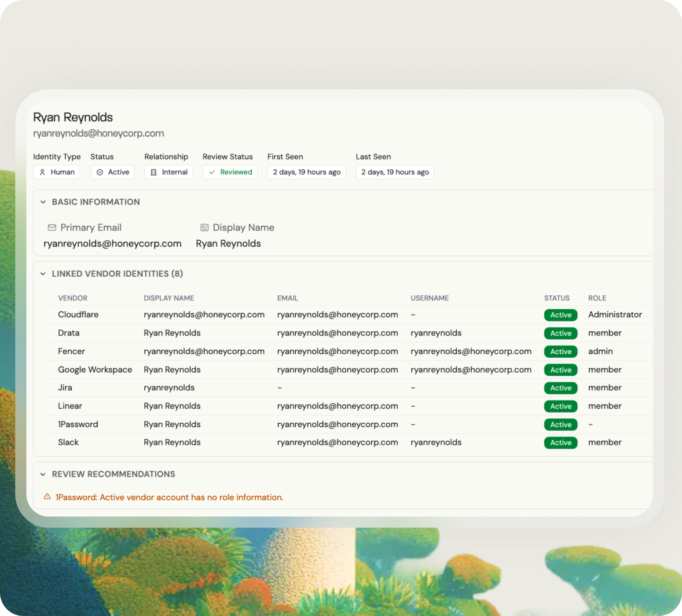Click the Ryan Reynolds name in Google Workspace row
This screenshot has width=682, height=616.
[x=172, y=370]
